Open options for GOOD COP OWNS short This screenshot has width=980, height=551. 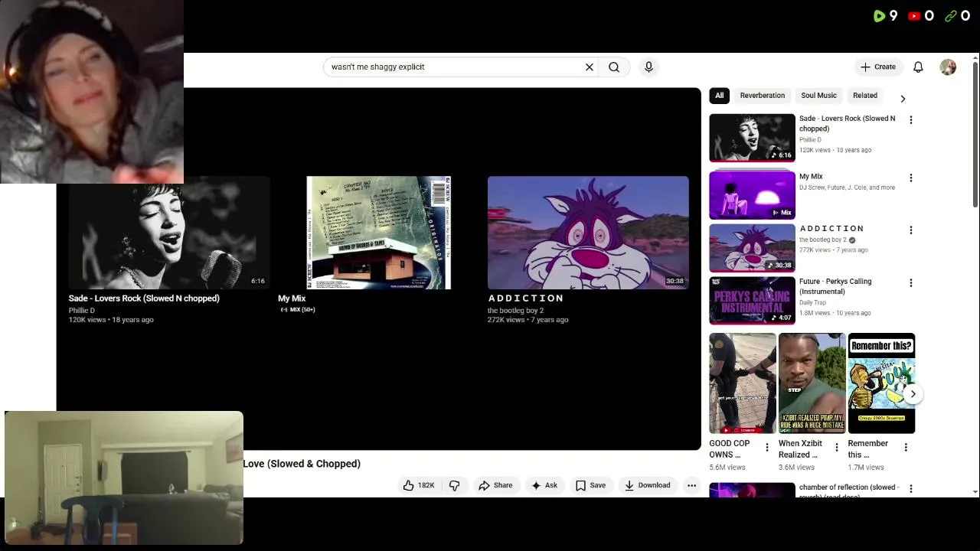click(x=767, y=448)
